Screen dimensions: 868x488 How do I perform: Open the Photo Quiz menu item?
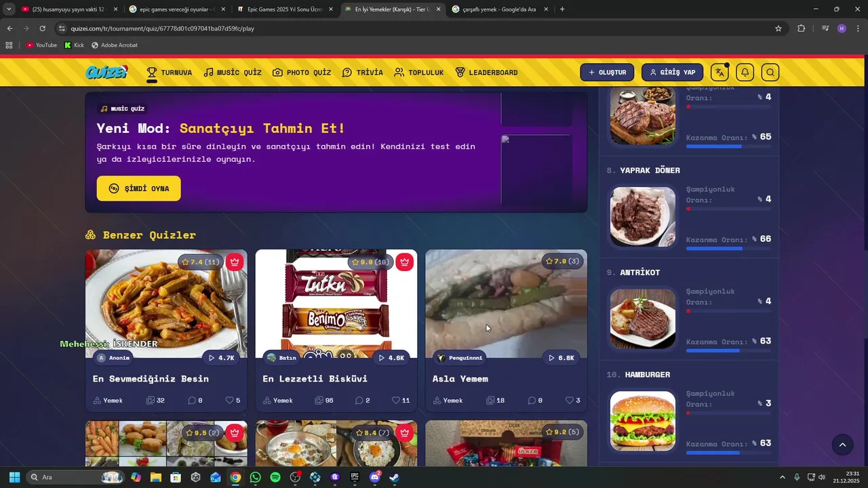click(x=302, y=73)
